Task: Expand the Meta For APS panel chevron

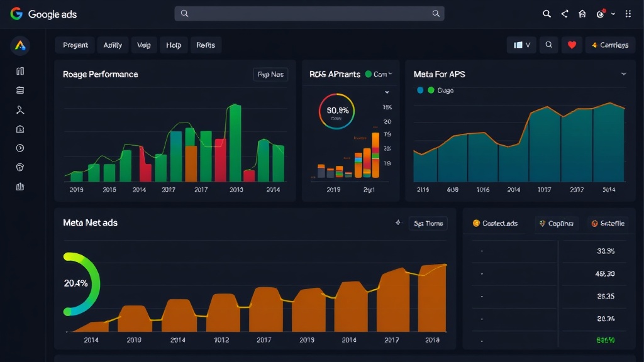Action: pyautogui.click(x=623, y=74)
